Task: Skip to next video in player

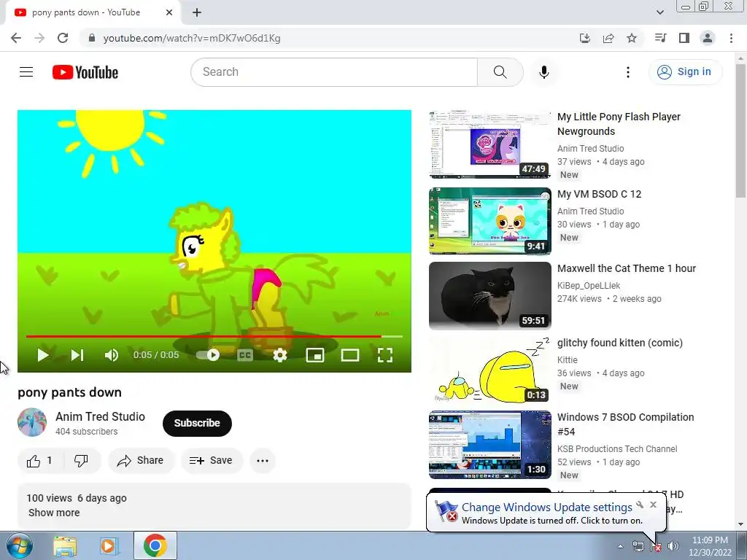Action: [x=77, y=355]
